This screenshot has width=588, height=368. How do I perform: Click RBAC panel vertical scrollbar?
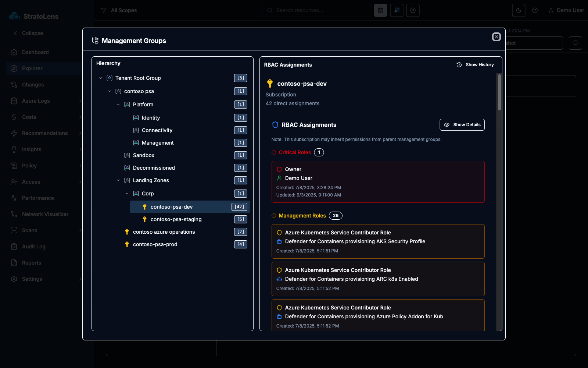click(x=499, y=92)
